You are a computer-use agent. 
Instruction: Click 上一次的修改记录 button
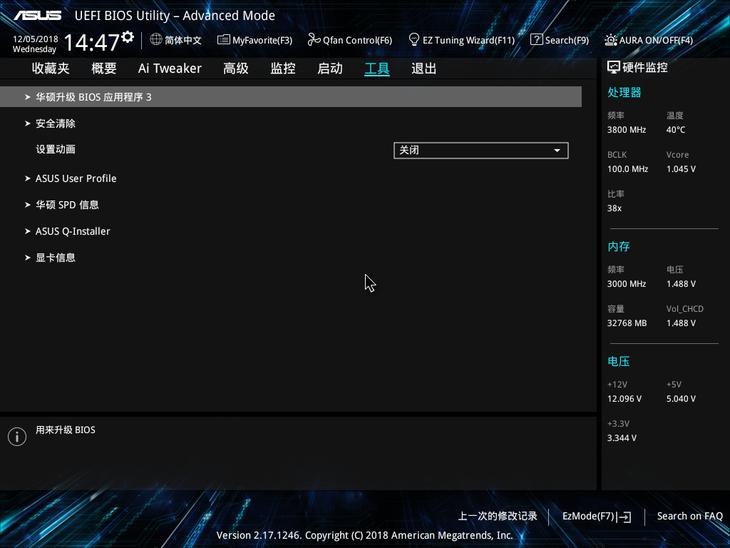(x=497, y=516)
